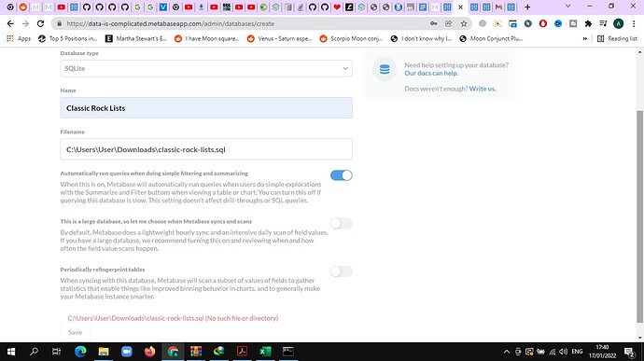Open the Database type dropdown

coord(206,68)
